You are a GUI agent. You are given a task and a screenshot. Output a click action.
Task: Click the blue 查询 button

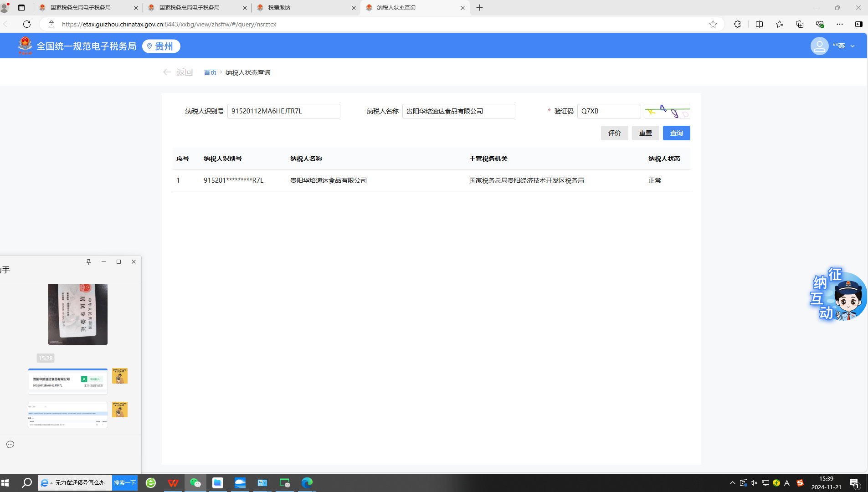676,133
